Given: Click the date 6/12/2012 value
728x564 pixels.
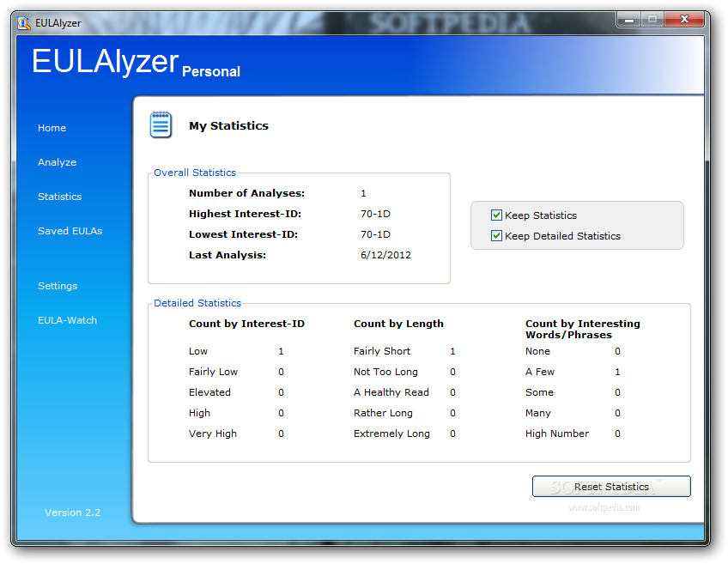Looking at the screenshot, I should [385, 255].
